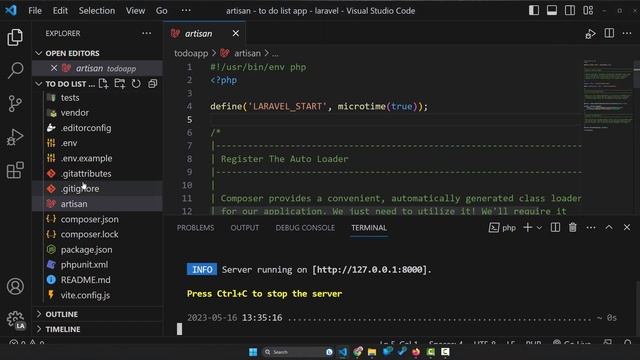Toggle the bottom panel visibility
Screen dimensions: 640x360
click(x=552, y=10)
